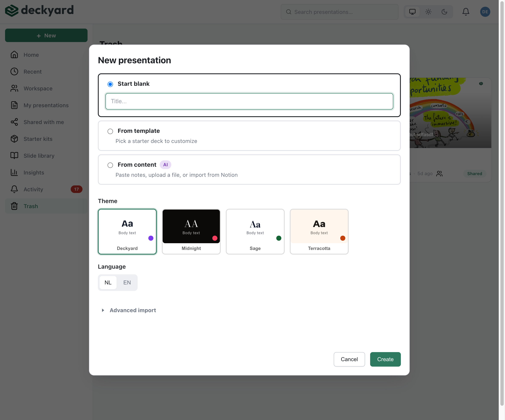Switch to light mode sun icon
This screenshot has height=420, width=505.
pos(428,12)
